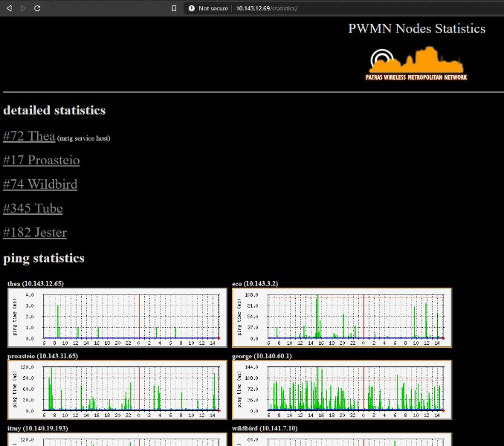Open the #72 Thea detailed statistics link

[30, 136]
